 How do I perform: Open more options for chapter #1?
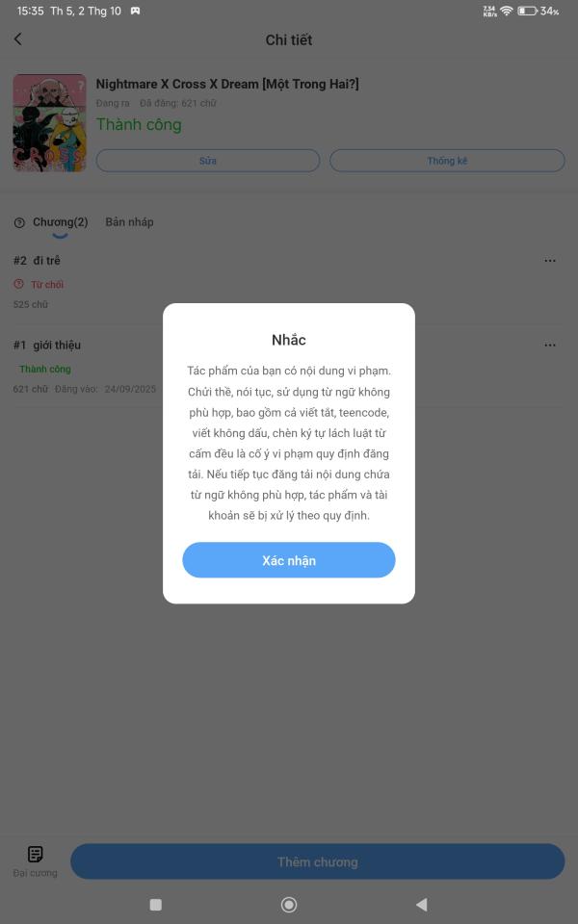[x=550, y=345]
